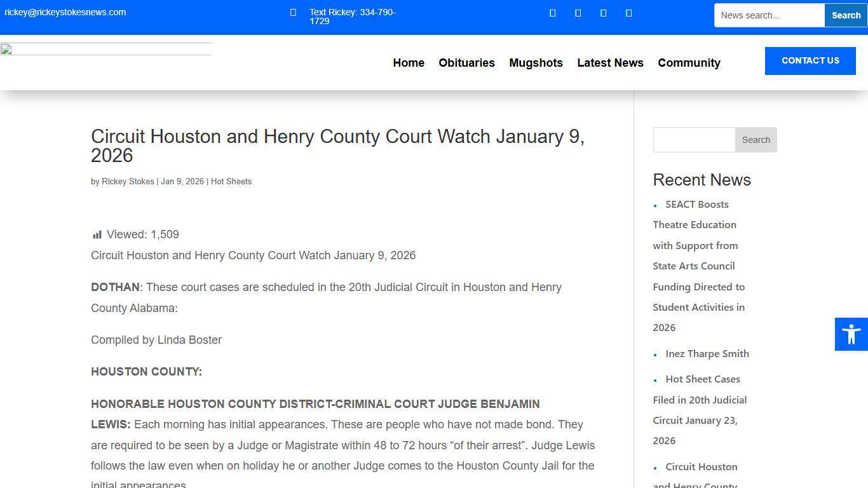Screen dimensions: 868x488
Task: Open the Home menu item
Action: point(408,63)
